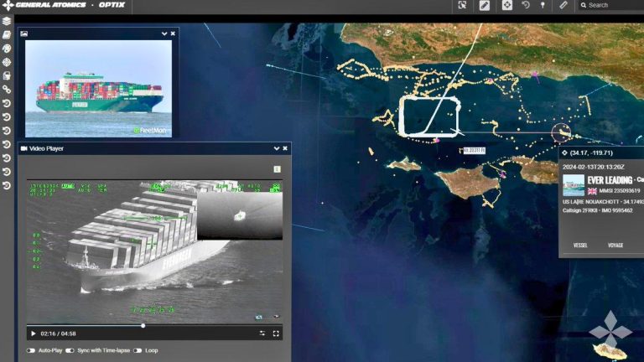
Task: Collapse the ship photo panel chevron
Action: [x=164, y=34]
